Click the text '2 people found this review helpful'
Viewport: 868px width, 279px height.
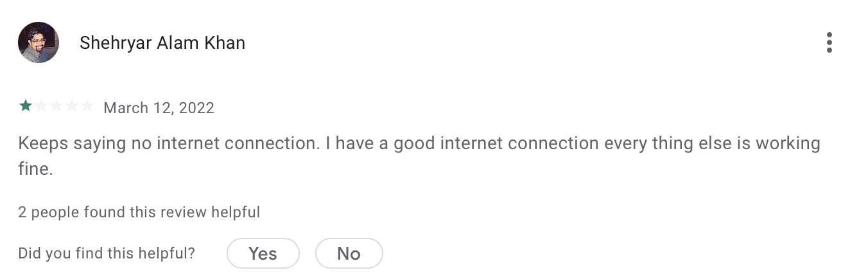point(139,212)
